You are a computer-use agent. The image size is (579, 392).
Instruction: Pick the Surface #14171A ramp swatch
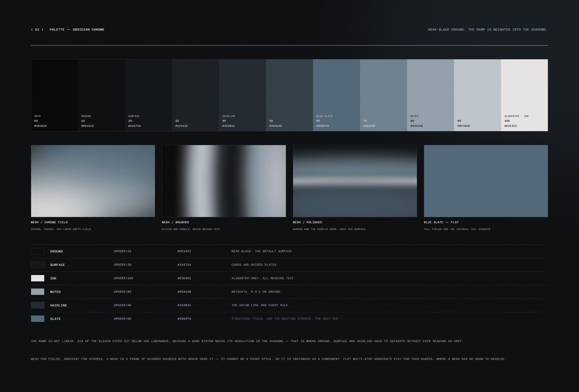point(148,95)
